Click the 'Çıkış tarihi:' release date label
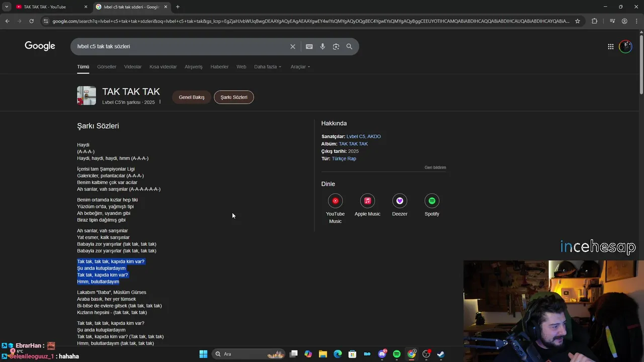Screen dimensions: 644x362 334,151
